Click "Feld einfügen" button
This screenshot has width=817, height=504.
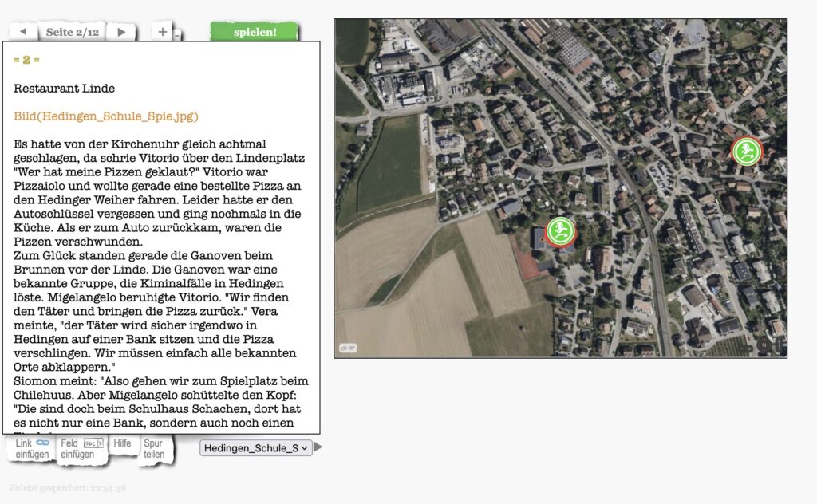82,448
